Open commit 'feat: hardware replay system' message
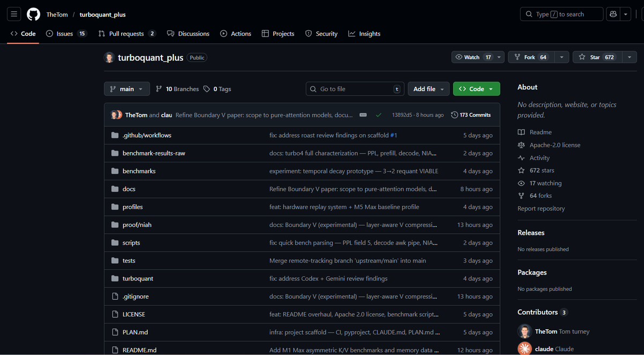Image resolution: width=644 pixels, height=355 pixels. pyautogui.click(x=344, y=207)
